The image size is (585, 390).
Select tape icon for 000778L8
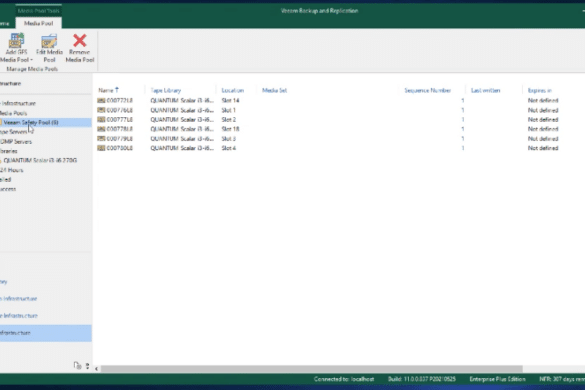(101, 129)
